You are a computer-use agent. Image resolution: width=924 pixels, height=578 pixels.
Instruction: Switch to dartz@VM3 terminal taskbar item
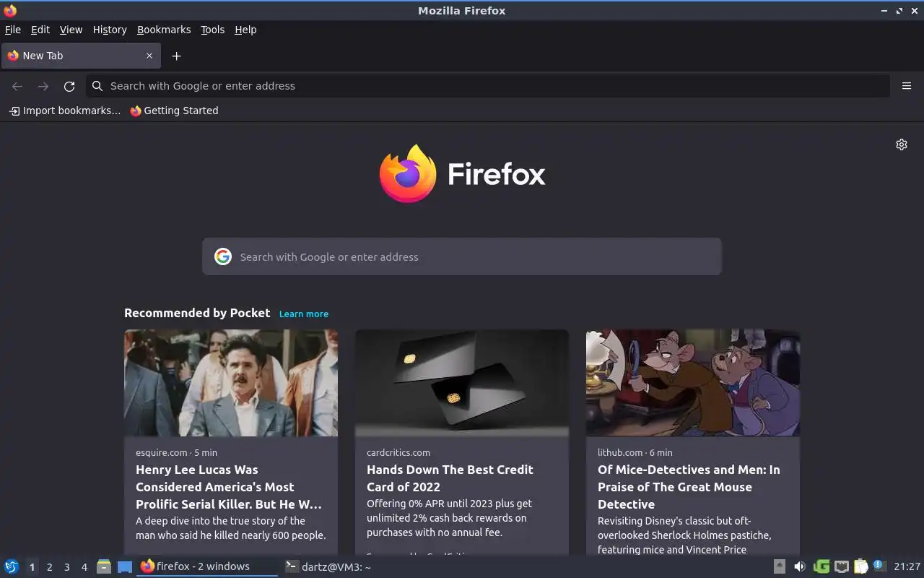[328, 566]
